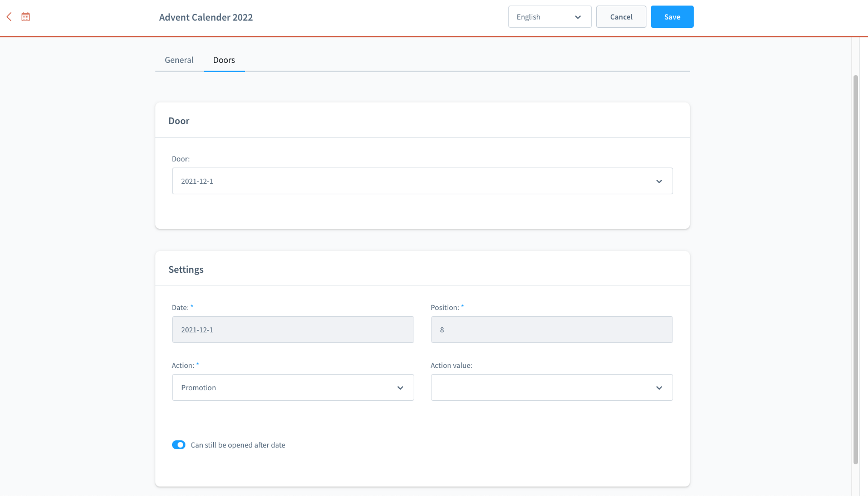Click the Advent Calender 2022 title

pos(206,17)
